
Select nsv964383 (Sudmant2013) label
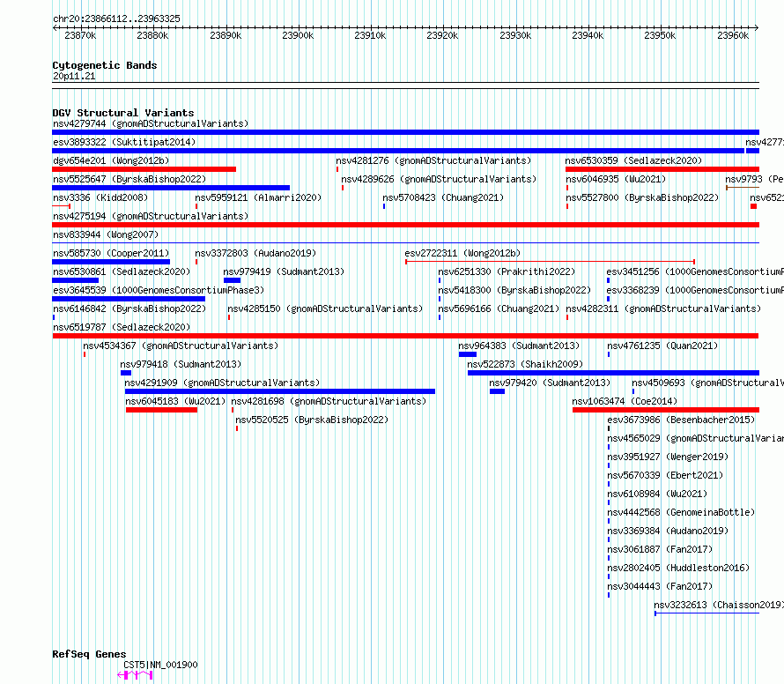[x=519, y=346]
